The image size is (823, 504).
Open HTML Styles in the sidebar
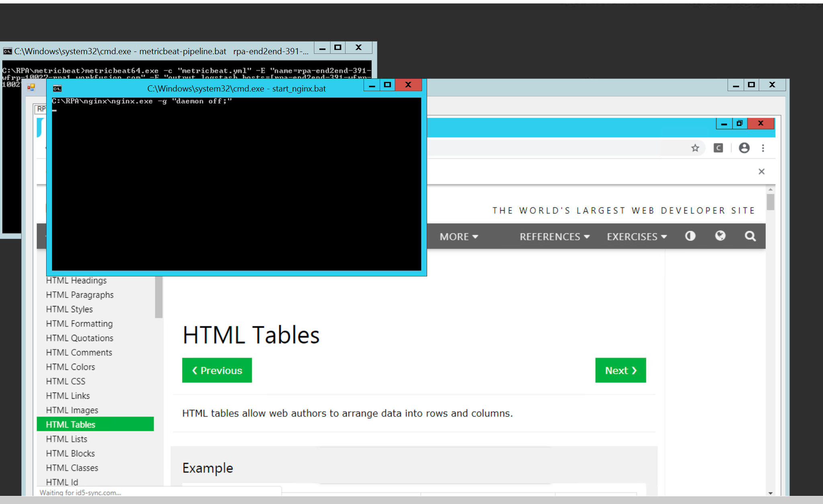click(69, 309)
